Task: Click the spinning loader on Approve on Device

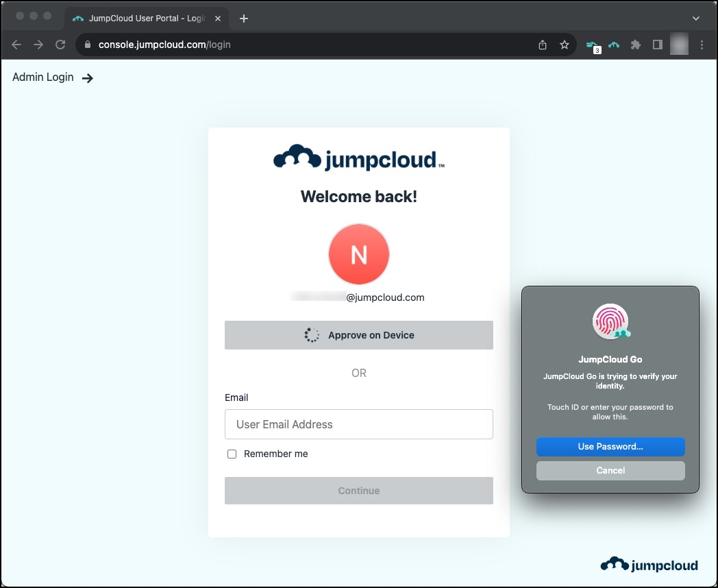Action: click(312, 335)
